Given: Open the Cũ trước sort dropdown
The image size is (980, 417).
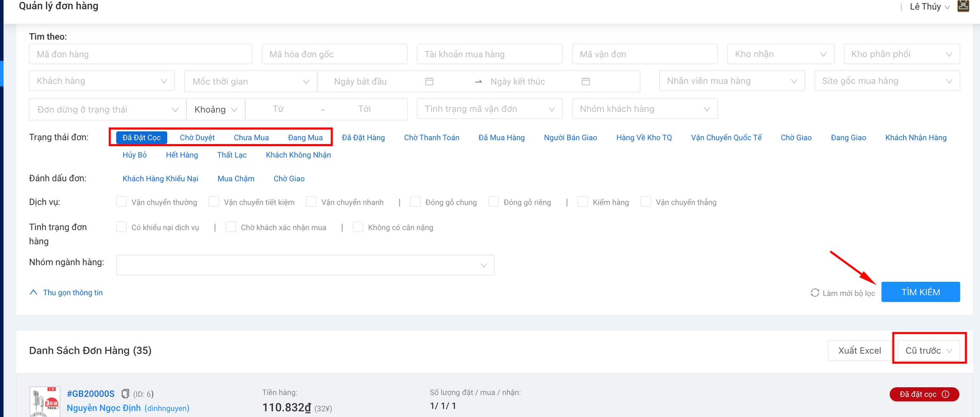Looking at the screenshot, I should [928, 351].
